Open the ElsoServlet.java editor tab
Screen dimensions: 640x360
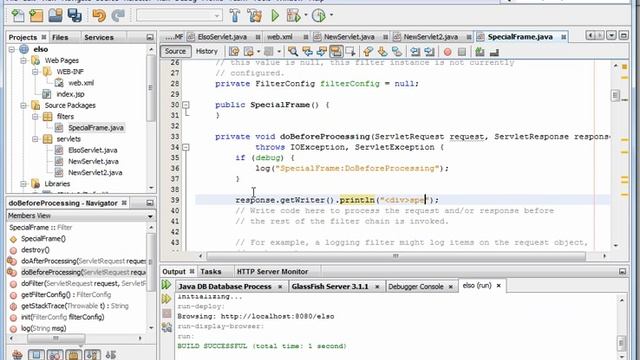pyautogui.click(x=222, y=37)
